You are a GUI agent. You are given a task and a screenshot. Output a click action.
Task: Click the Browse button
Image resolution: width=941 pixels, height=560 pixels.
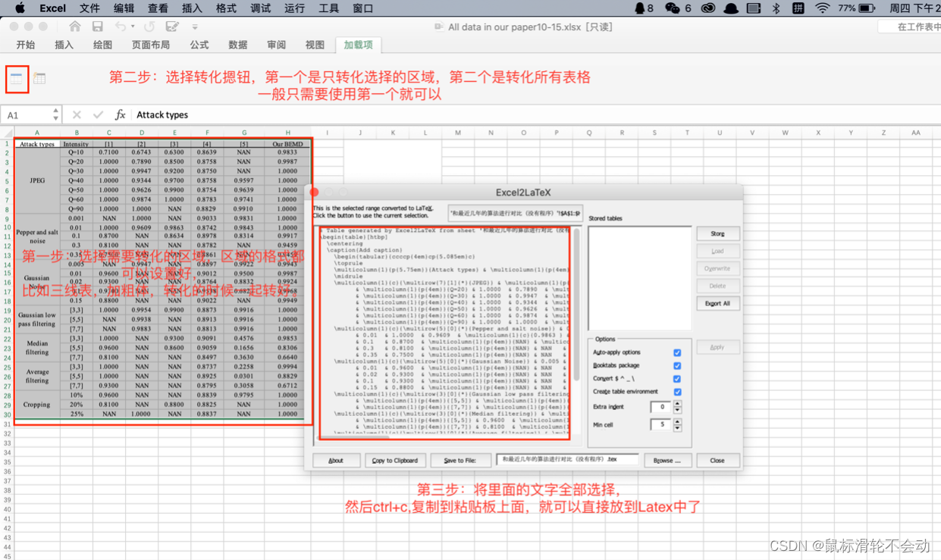point(667,460)
